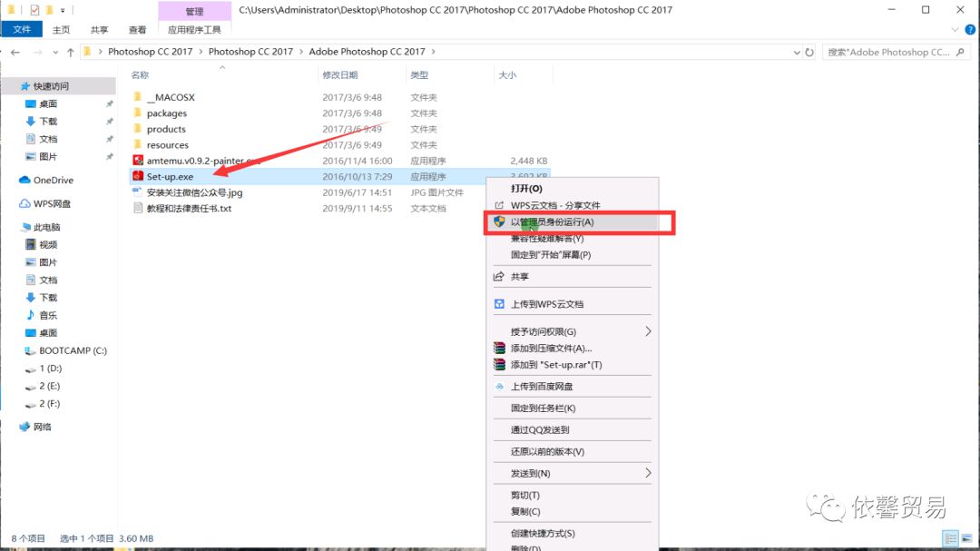Image resolution: width=980 pixels, height=551 pixels.
Task: Expand the ribbon with the chevron
Action: point(955,29)
